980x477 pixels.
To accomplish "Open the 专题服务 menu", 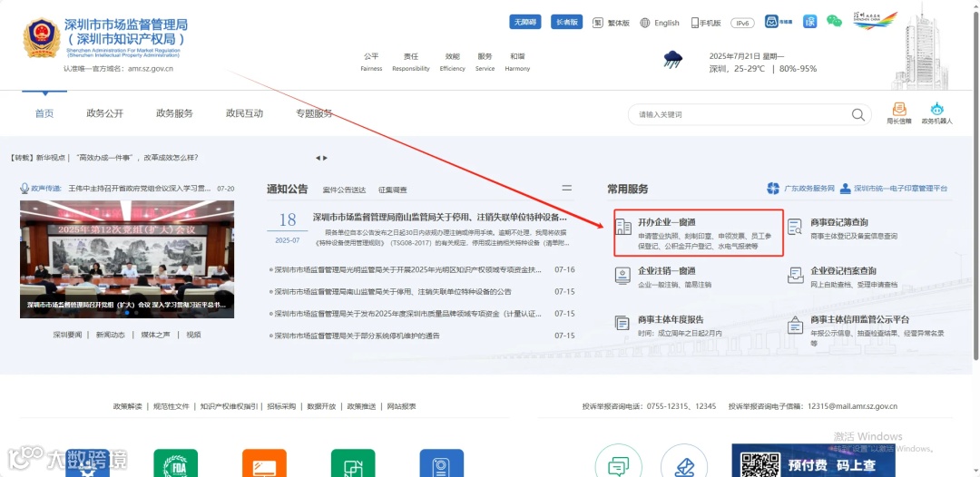I will point(314,113).
